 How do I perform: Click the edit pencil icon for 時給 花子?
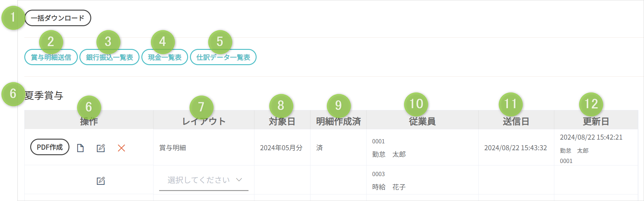(101, 181)
